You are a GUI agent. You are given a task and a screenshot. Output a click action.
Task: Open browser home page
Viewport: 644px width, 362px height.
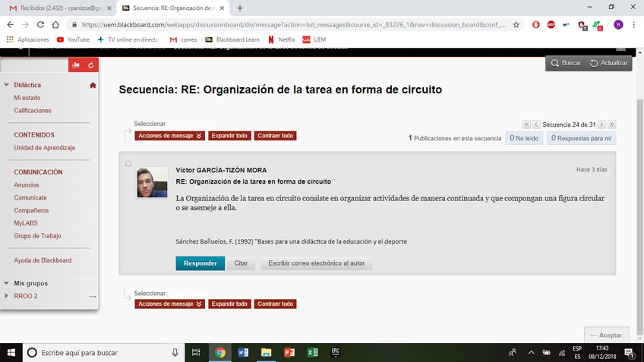pos(55,24)
